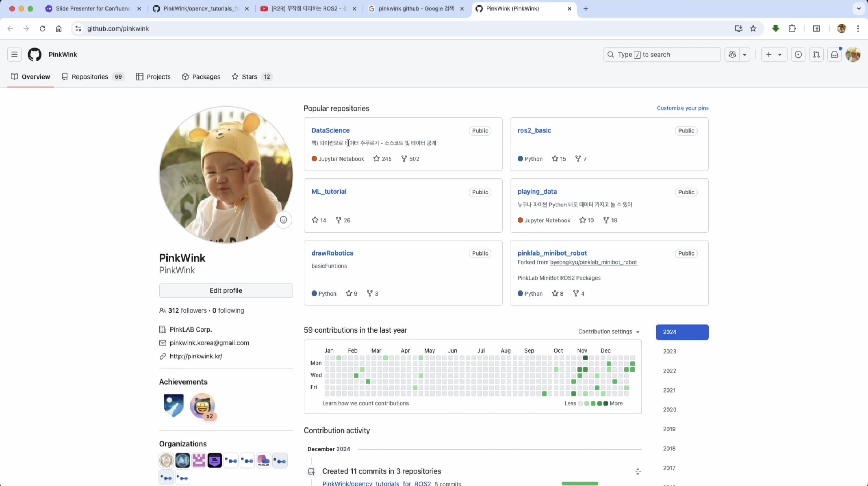868x486 pixels.
Task: Open the Copilot chat icon
Action: click(732, 55)
